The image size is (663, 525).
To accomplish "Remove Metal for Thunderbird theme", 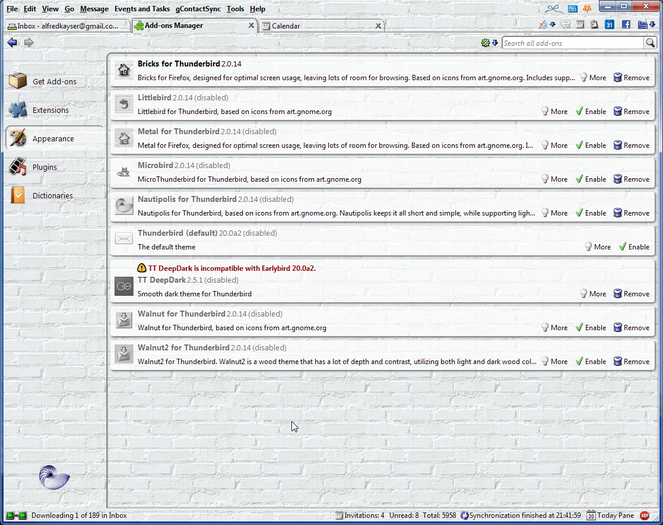I will click(631, 145).
